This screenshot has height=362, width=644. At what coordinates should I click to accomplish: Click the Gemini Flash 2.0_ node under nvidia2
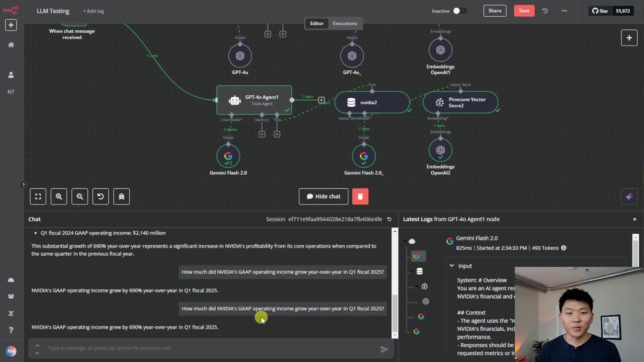(364, 156)
